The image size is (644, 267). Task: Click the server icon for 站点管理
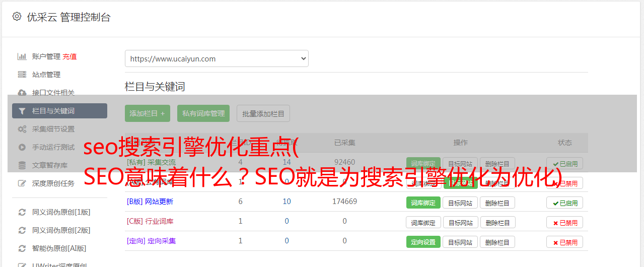[x=22, y=75]
